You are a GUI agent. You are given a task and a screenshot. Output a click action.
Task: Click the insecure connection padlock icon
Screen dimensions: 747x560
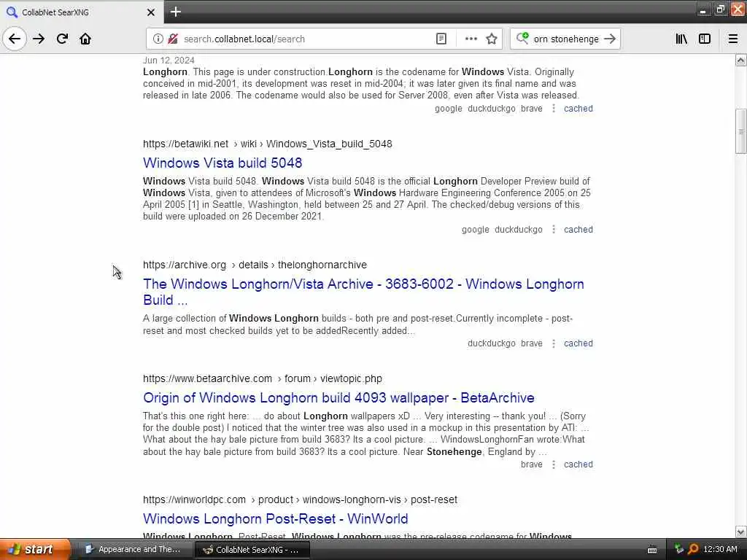[x=173, y=39]
